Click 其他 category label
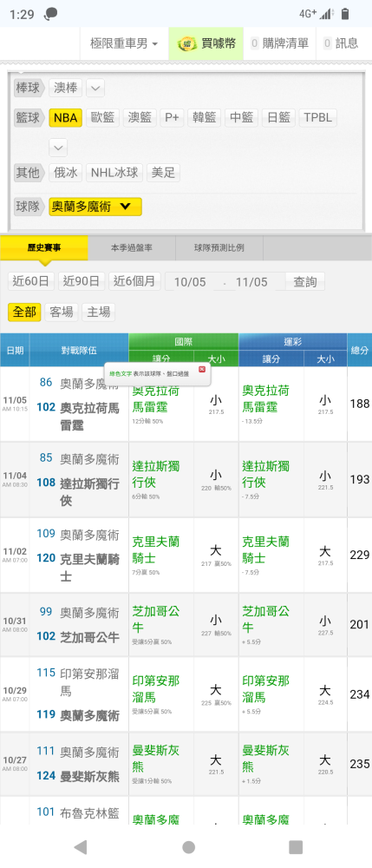Viewport: 372px width, 868px height. (28, 173)
